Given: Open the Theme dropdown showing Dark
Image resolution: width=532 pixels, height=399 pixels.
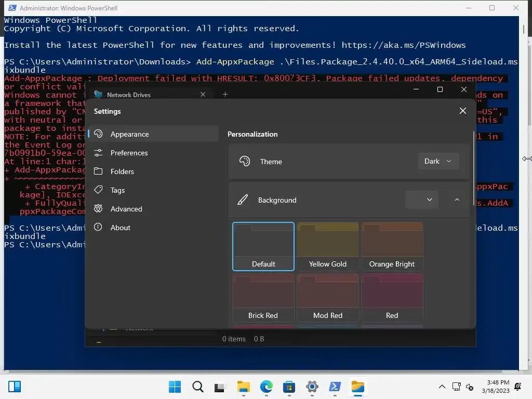Looking at the screenshot, I should (438, 161).
